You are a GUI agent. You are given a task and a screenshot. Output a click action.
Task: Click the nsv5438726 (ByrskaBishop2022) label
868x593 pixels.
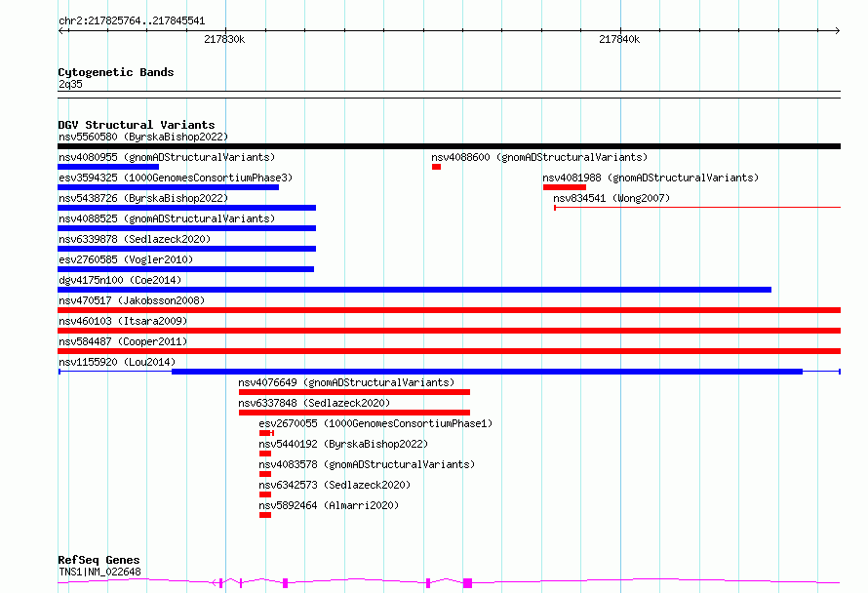click(x=143, y=198)
